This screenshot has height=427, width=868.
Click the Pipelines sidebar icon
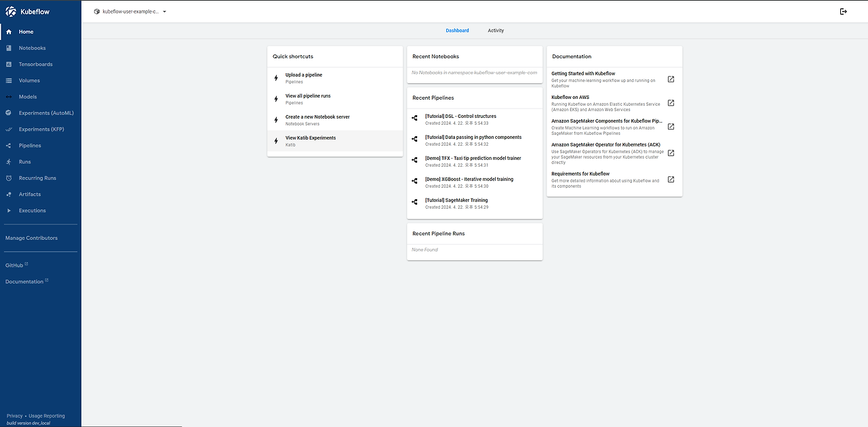point(8,146)
